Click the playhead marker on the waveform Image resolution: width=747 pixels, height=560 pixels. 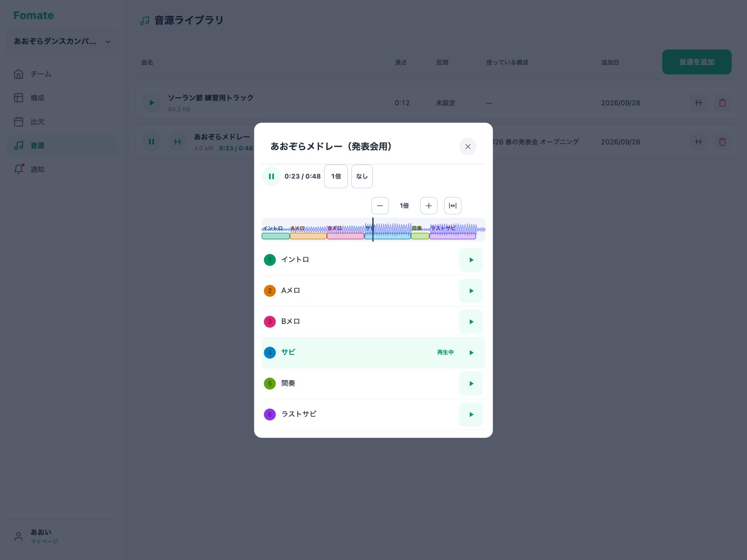(373, 229)
